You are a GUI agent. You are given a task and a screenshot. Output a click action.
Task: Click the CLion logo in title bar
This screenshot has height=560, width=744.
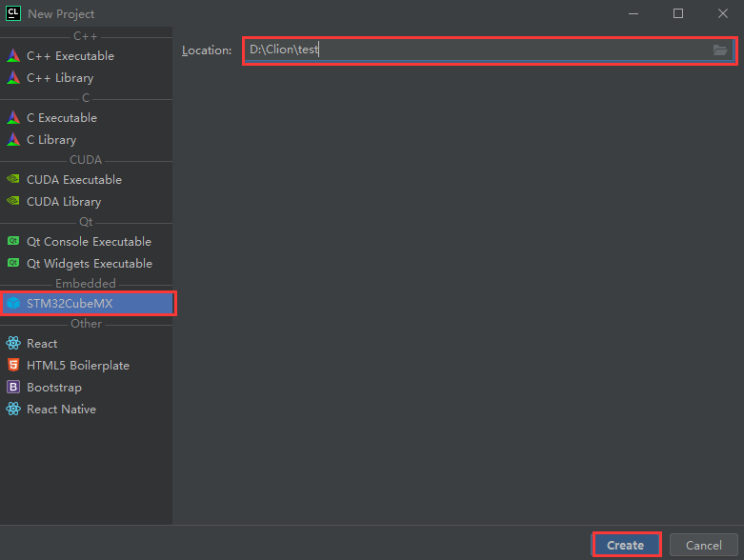tap(12, 13)
